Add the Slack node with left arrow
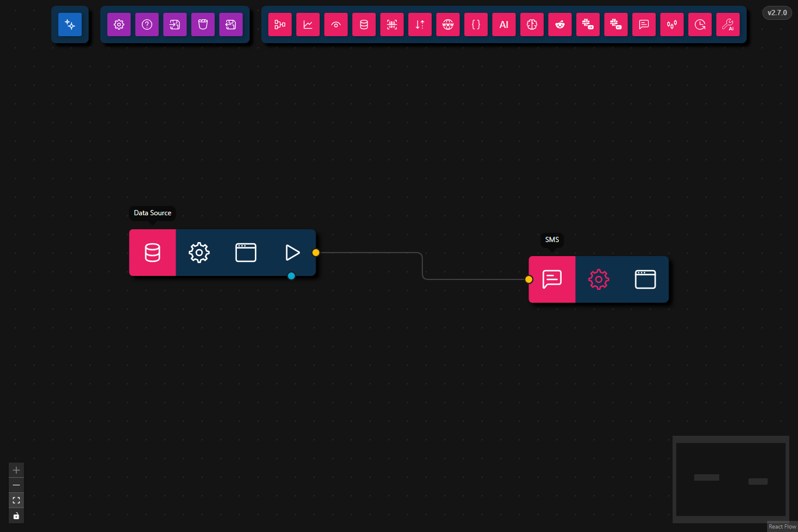 tap(616, 24)
